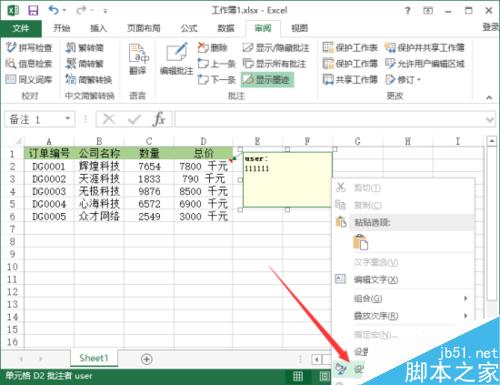Open customize quick access toolbar dropdown
The width and height of the screenshot is (500, 385).
[x=105, y=11]
